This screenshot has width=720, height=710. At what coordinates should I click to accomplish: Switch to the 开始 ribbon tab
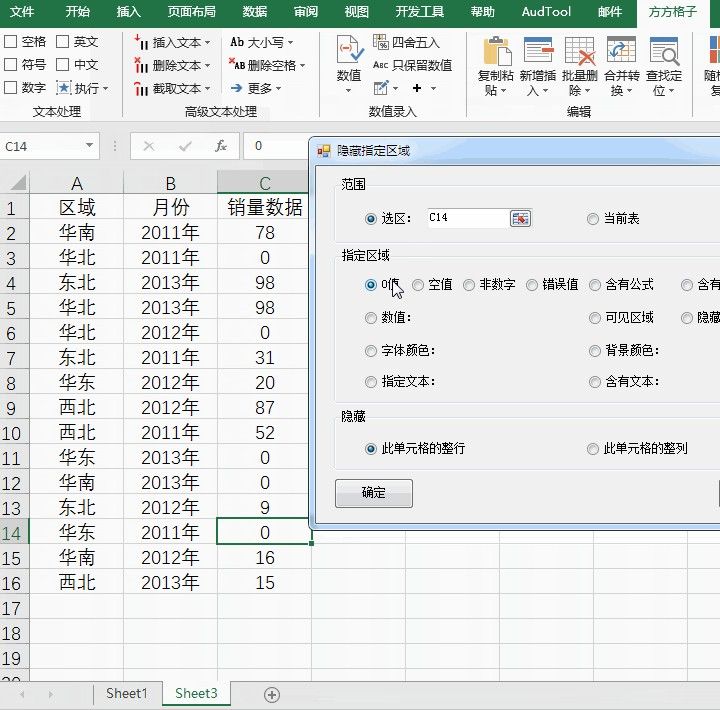78,11
